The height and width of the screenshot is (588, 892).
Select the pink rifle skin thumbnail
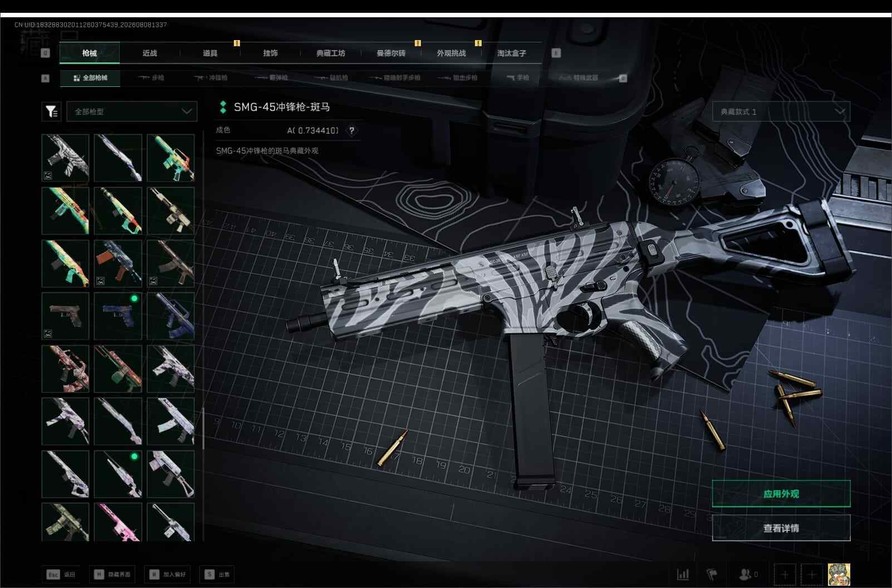pos(118,522)
